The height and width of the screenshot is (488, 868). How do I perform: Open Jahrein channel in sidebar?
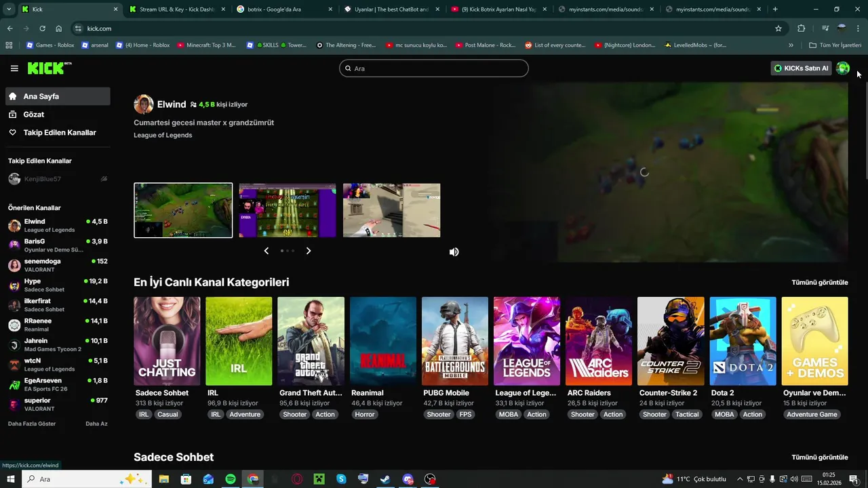tap(58, 345)
